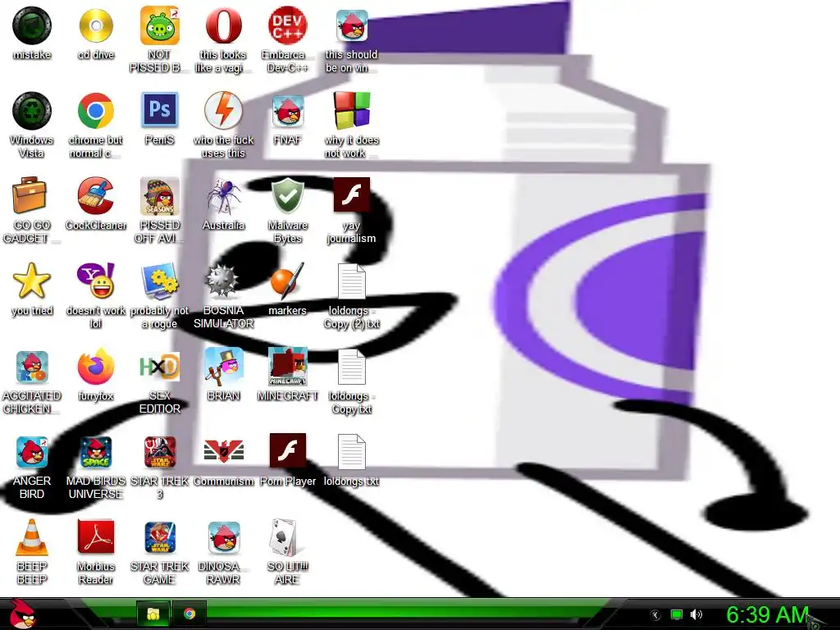Select the green pig Bad Piggies shortcut
The height and width of the screenshot is (630, 840).
pyautogui.click(x=160, y=25)
